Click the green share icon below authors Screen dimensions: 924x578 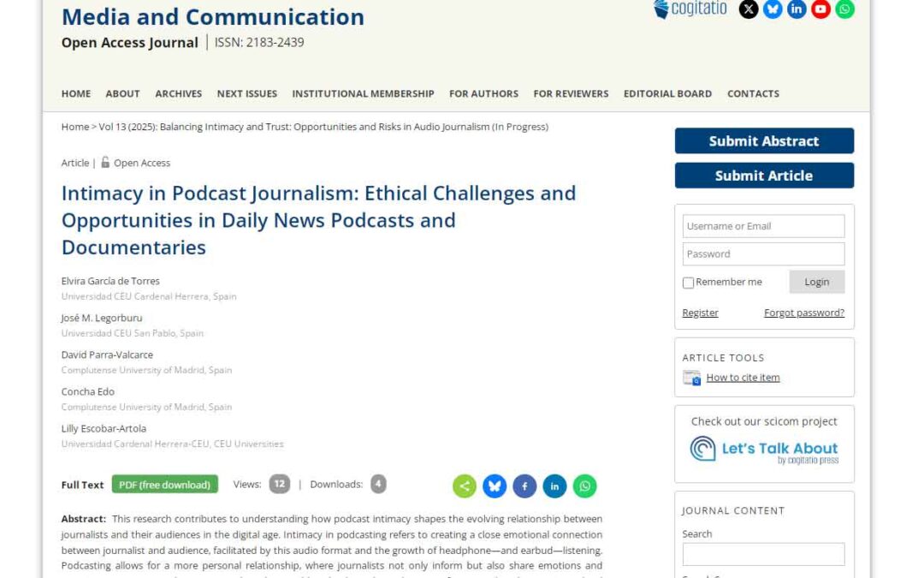465,486
